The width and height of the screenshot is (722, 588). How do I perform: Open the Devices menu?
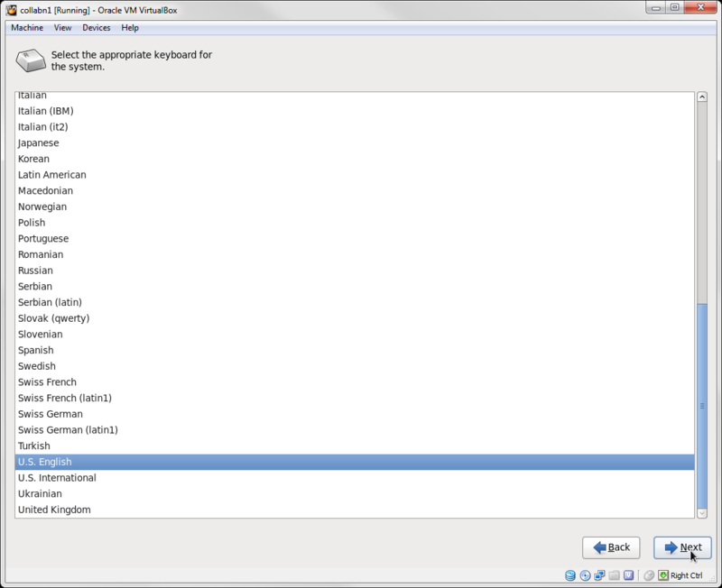tap(97, 28)
